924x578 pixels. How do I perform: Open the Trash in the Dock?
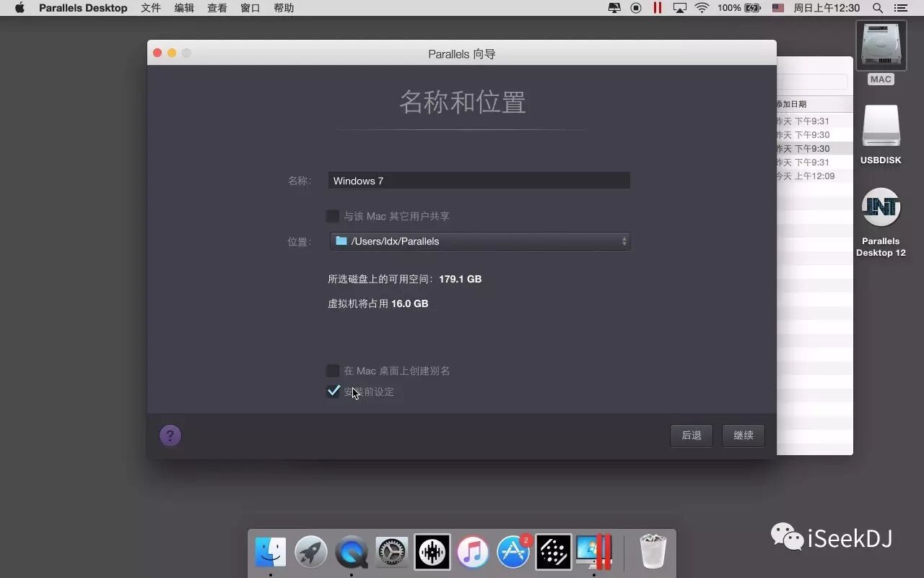coord(653,553)
